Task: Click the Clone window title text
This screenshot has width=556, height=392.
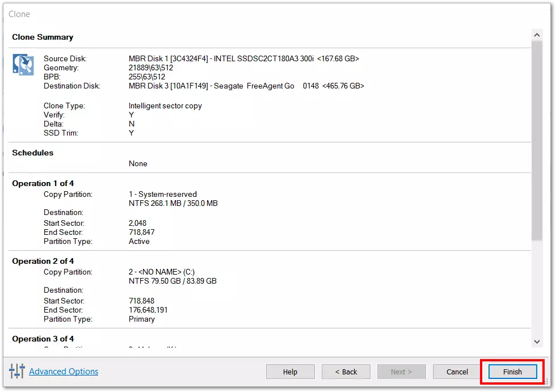Action: click(x=19, y=14)
